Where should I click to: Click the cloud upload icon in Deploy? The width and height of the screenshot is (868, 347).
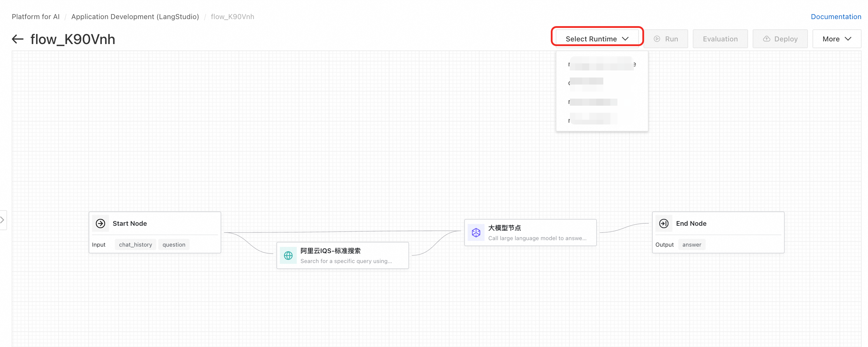[766, 39]
